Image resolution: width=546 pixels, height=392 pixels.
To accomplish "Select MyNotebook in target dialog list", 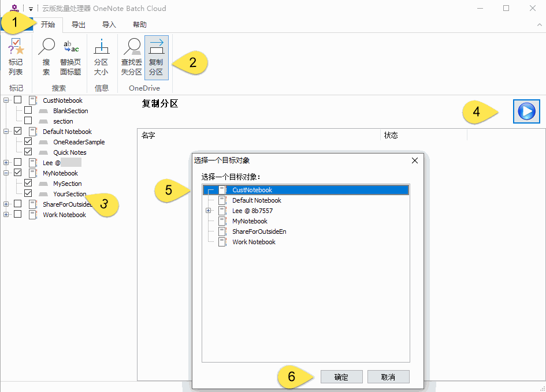I will pos(250,221).
